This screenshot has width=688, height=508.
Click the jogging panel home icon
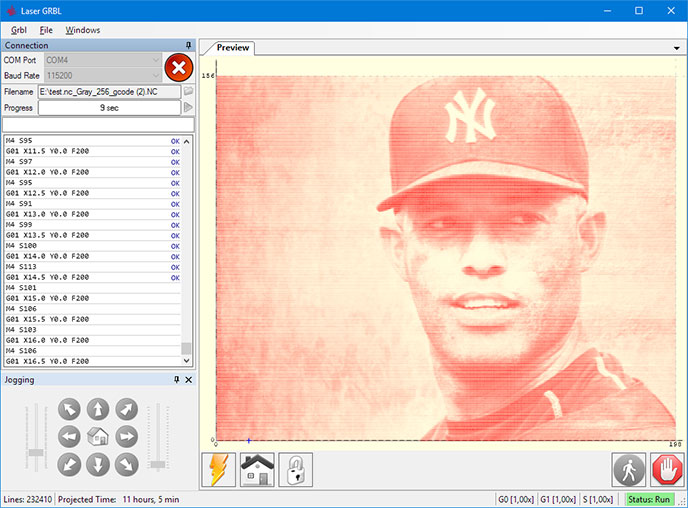pos(98,436)
